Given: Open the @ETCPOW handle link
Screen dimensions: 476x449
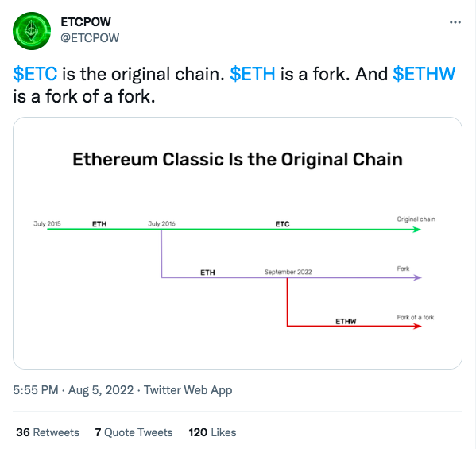Looking at the screenshot, I should point(90,38).
